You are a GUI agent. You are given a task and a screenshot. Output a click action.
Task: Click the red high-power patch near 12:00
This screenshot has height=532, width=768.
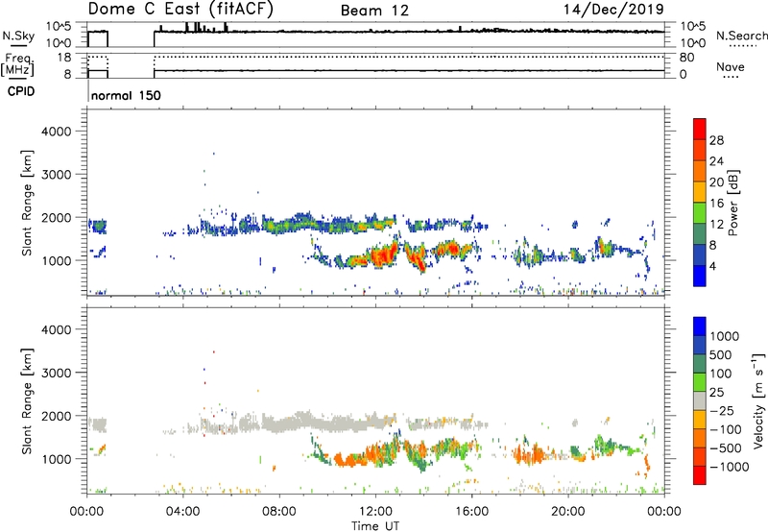point(382,256)
